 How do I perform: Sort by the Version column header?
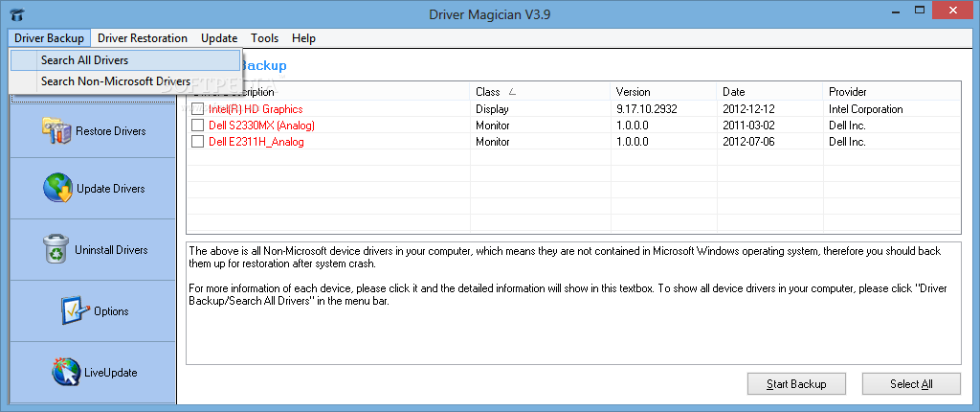[x=664, y=91]
